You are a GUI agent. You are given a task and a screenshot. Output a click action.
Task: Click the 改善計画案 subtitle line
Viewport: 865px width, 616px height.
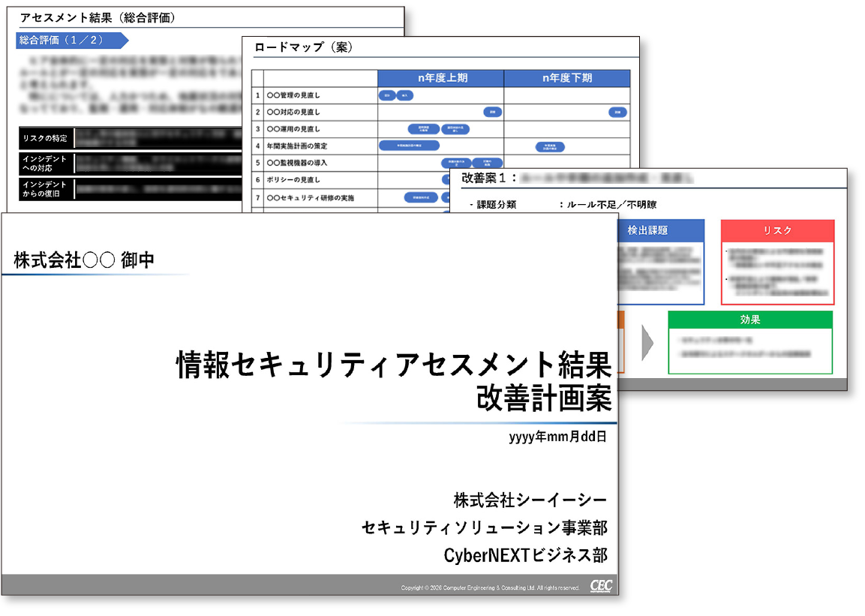(545, 398)
